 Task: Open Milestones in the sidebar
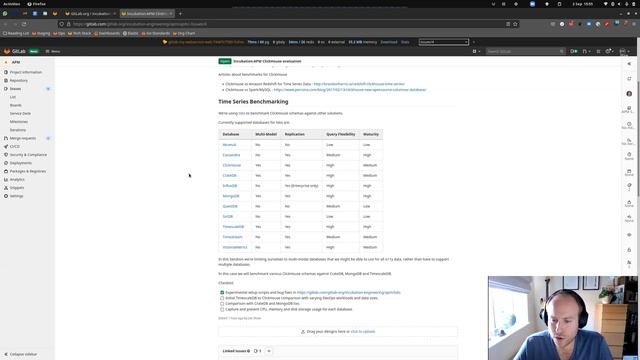(x=19, y=122)
